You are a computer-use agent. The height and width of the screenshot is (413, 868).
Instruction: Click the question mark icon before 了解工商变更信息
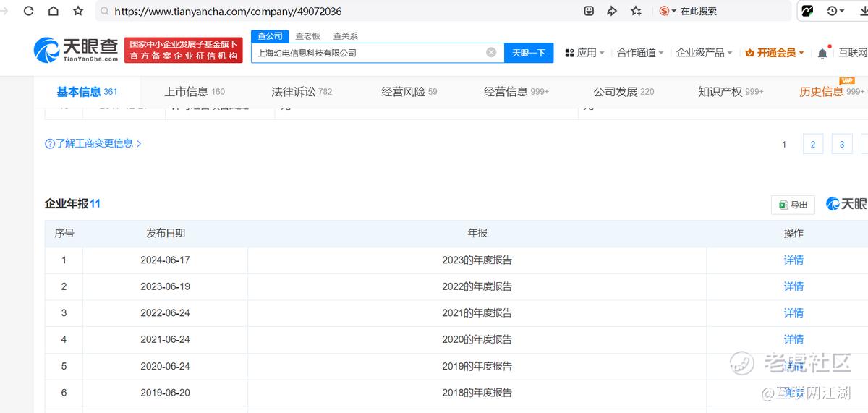pos(50,144)
